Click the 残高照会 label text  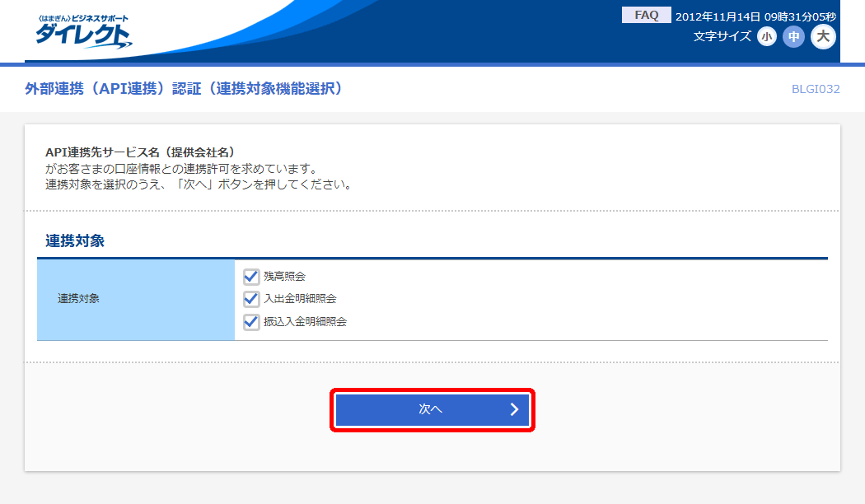point(284,276)
